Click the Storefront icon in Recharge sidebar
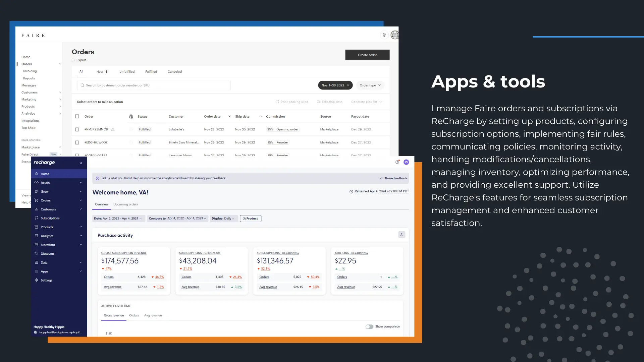The image size is (644, 362). point(36,245)
